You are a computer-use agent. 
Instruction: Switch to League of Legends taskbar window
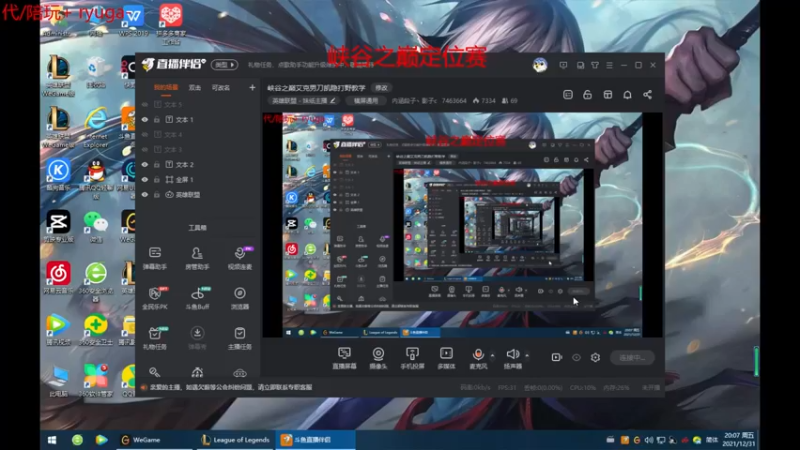235,440
